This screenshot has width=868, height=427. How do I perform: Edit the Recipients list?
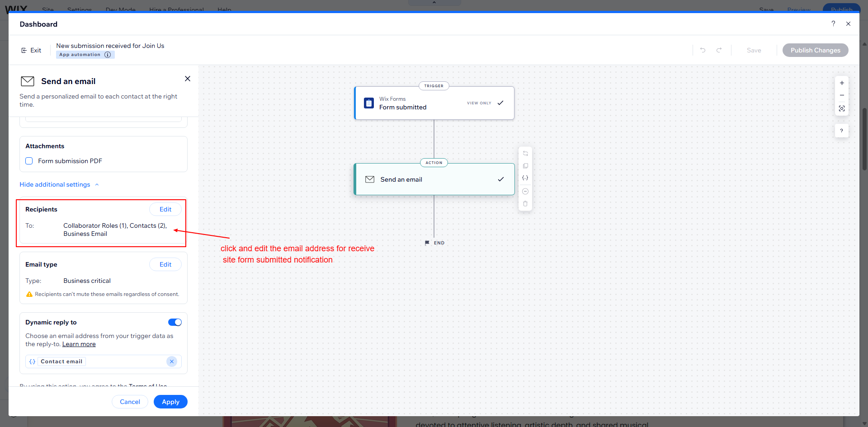click(165, 209)
